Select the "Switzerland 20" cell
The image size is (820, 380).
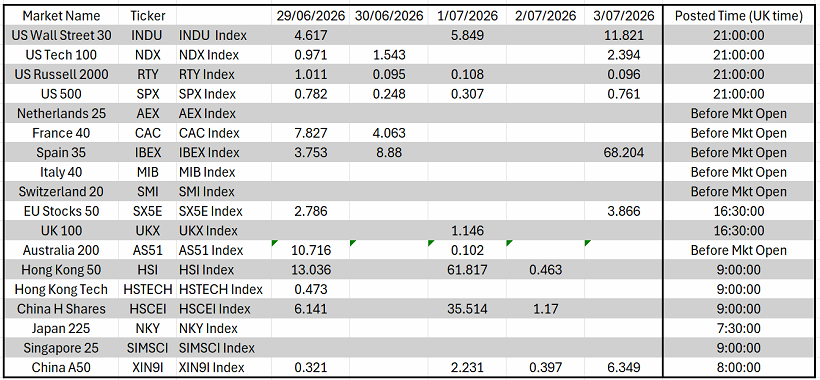(62, 192)
